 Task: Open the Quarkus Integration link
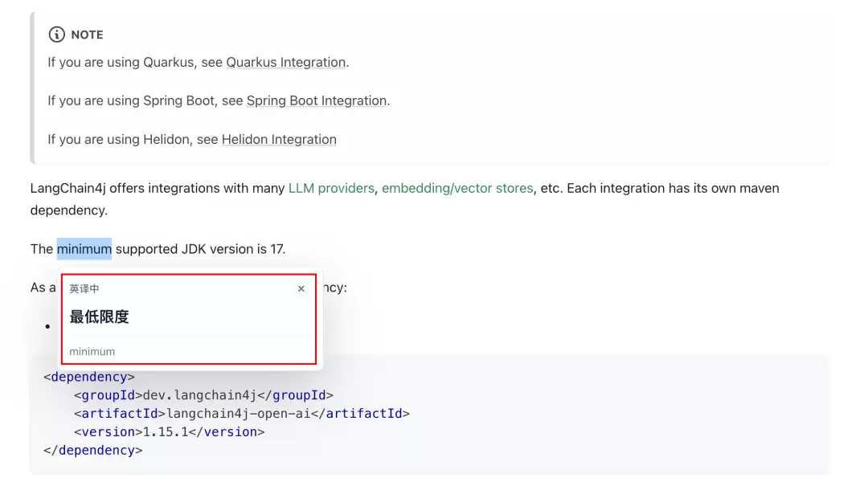pyautogui.click(x=285, y=62)
